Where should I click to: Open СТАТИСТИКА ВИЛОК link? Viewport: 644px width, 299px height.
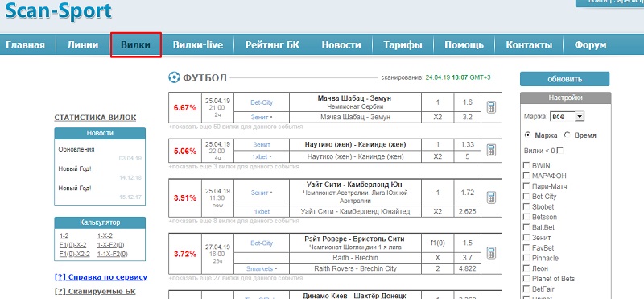click(x=95, y=118)
